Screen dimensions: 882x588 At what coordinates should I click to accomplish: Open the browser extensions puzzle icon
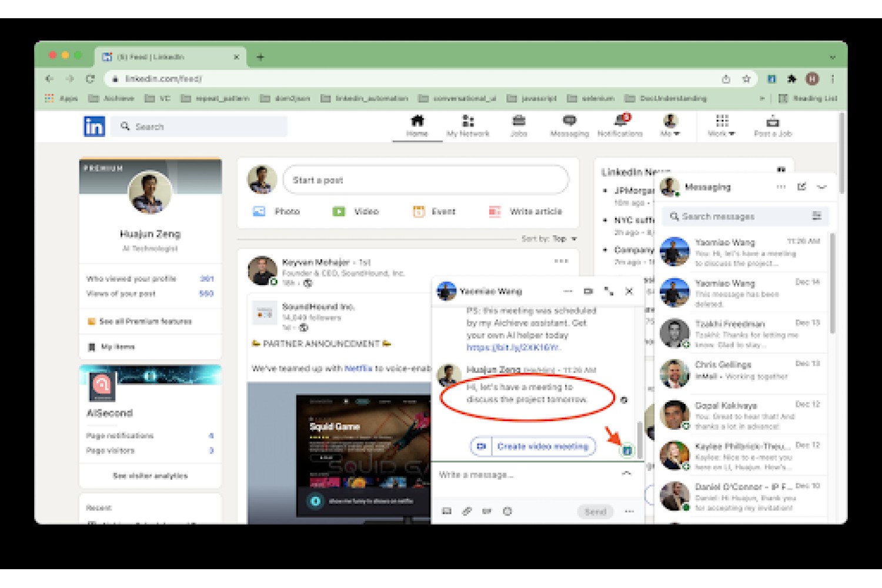coord(791,79)
